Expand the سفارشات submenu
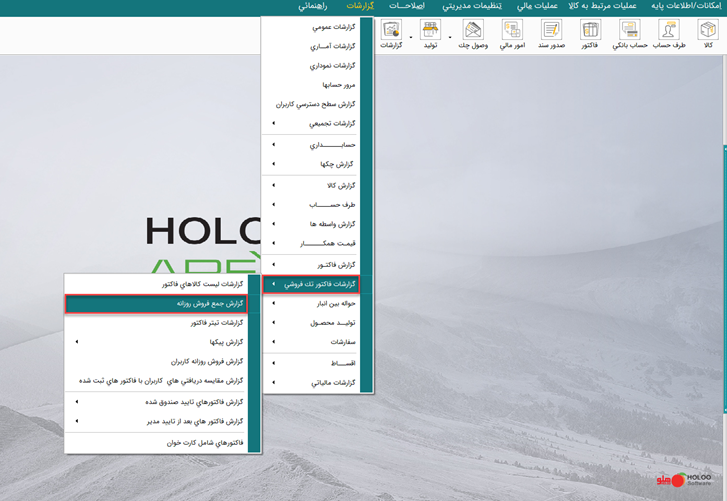This screenshot has height=501, width=727. point(311,342)
